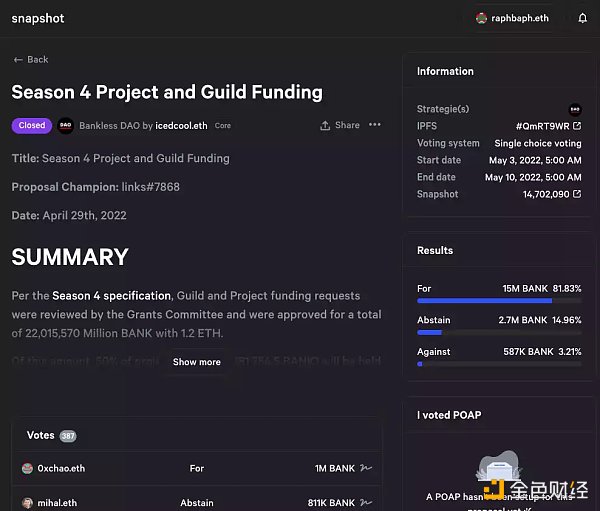The width and height of the screenshot is (600, 511).
Task: Click the Abstain result progress bar
Action: (x=499, y=333)
